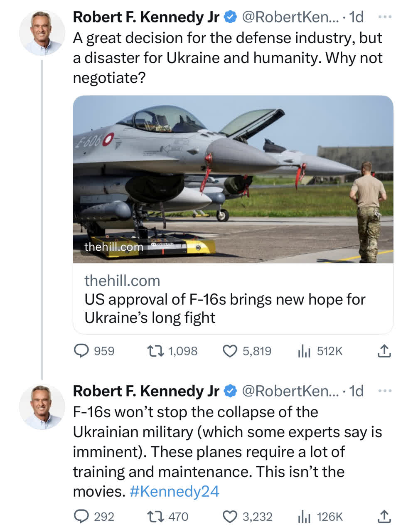Tap the verified badge on the first tweet
Viewport: 413px width, 532px height.
[230, 17]
